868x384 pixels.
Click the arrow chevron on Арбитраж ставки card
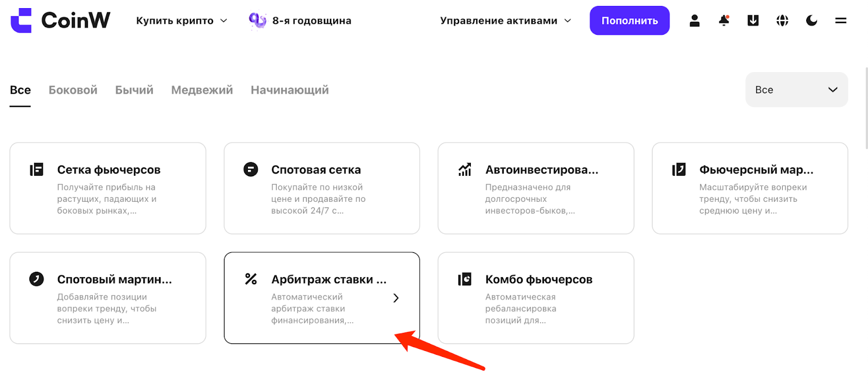396,298
